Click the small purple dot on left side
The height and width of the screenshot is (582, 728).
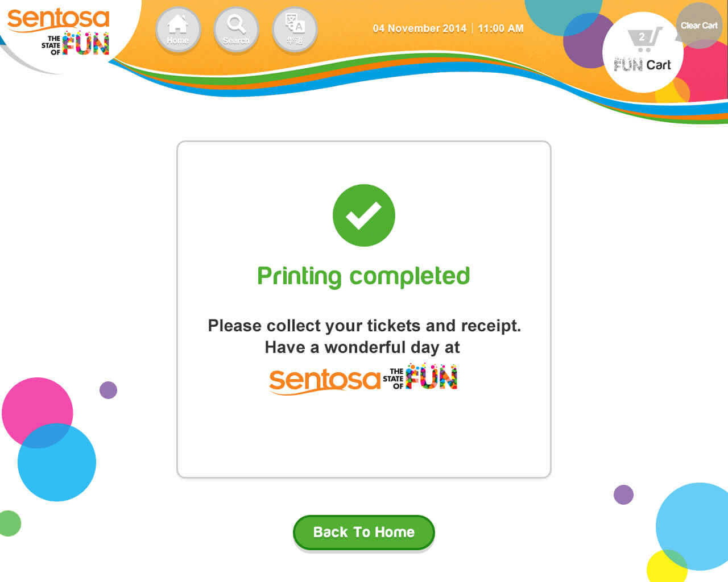tap(108, 390)
